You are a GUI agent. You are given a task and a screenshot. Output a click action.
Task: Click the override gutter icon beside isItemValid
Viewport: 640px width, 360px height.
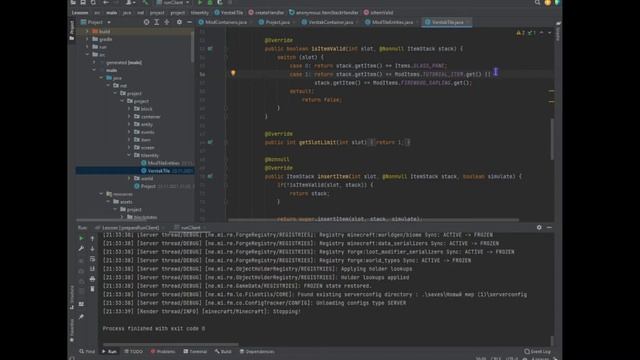pos(210,49)
